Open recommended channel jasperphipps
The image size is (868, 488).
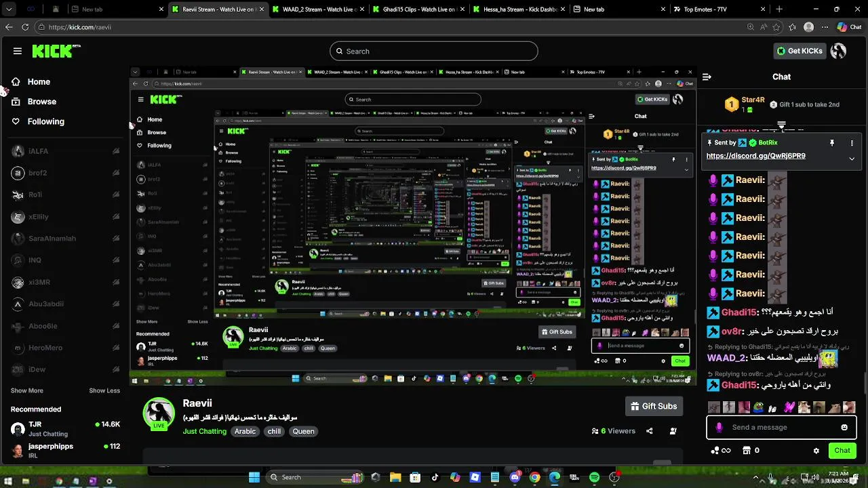tap(65, 450)
